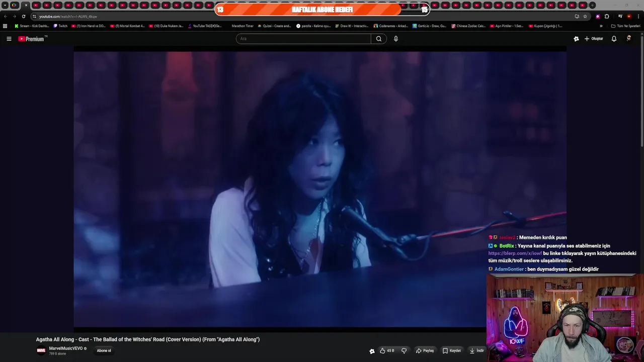
Task: Open the Twitch bookmark
Action: pos(60,26)
